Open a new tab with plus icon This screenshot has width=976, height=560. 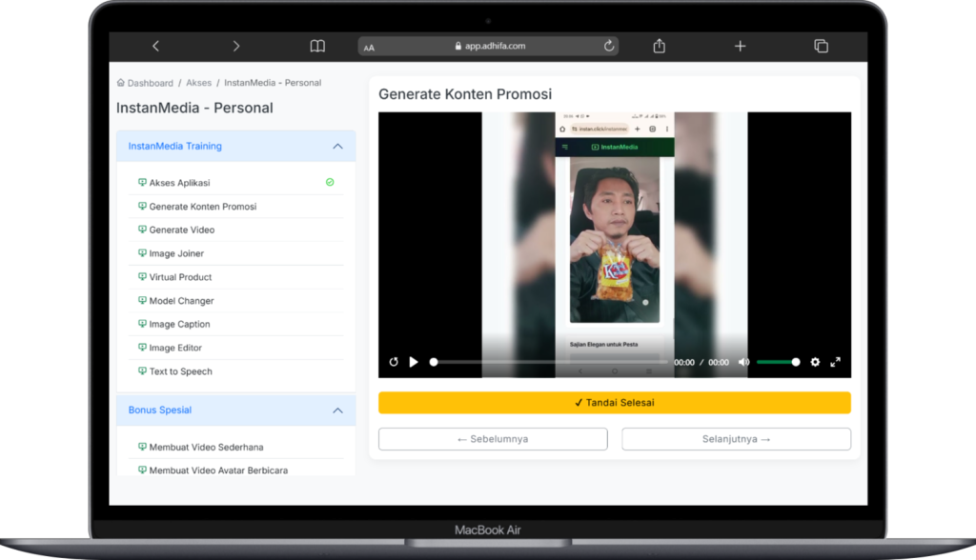pos(740,46)
